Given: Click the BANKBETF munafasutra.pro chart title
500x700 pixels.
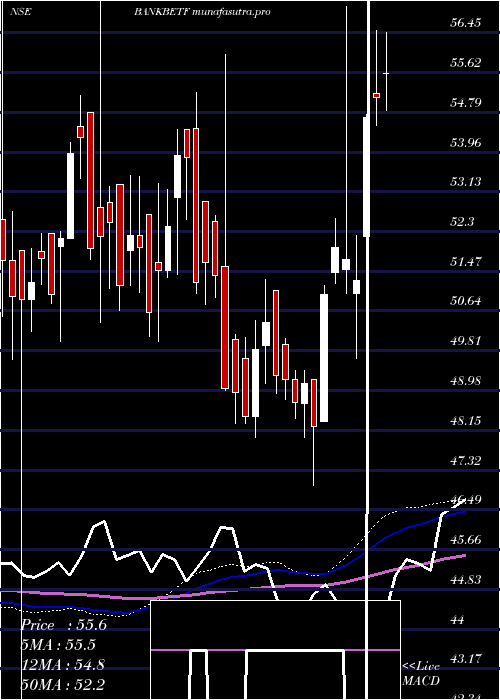Looking at the screenshot, I should click(x=202, y=12).
